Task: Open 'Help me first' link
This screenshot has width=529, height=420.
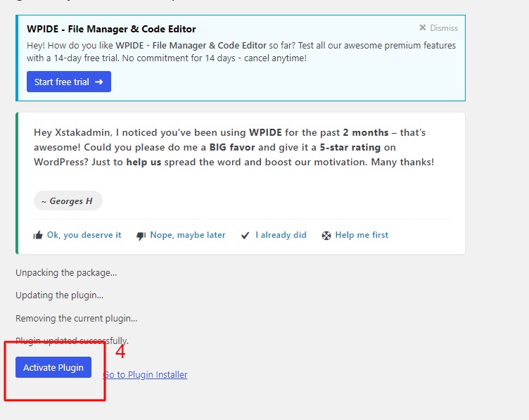Action: (x=362, y=235)
